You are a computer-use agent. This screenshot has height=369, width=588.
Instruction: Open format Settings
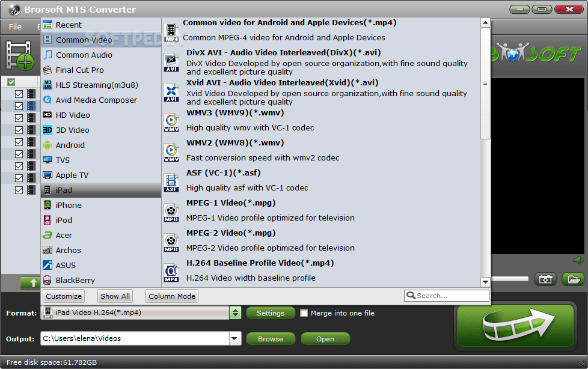click(271, 313)
